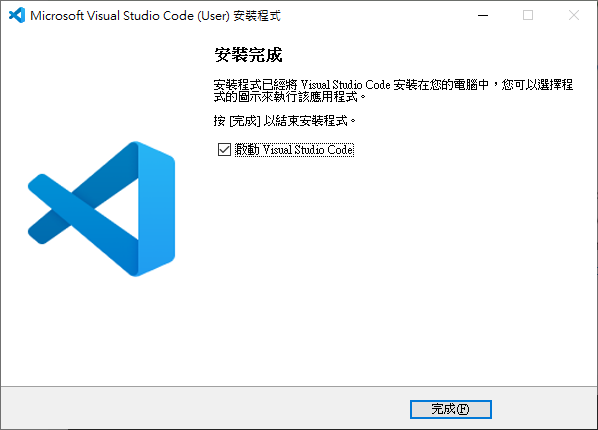Screen dimensions: 598x430
Task: Click the installer title bar text
Action: 156,16
